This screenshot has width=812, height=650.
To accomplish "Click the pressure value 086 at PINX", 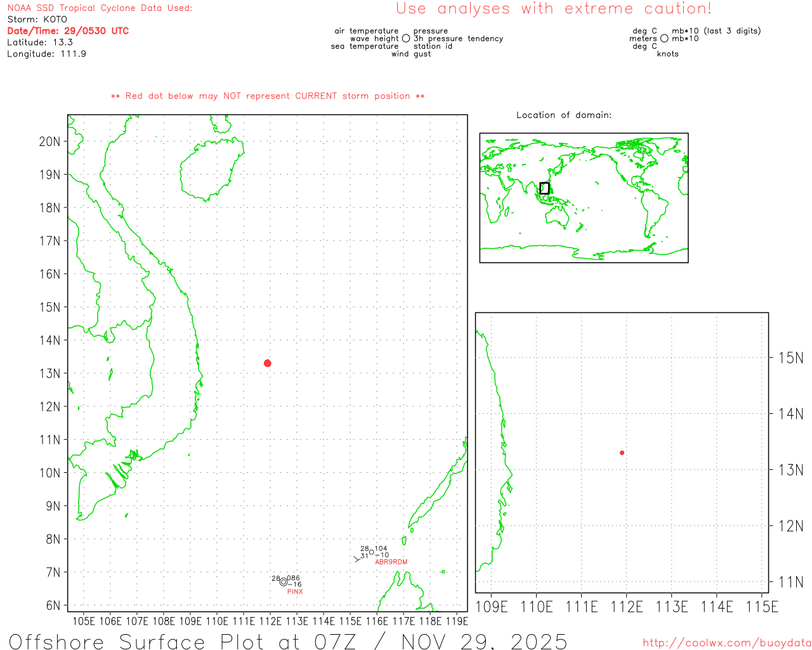I will pos(294,578).
